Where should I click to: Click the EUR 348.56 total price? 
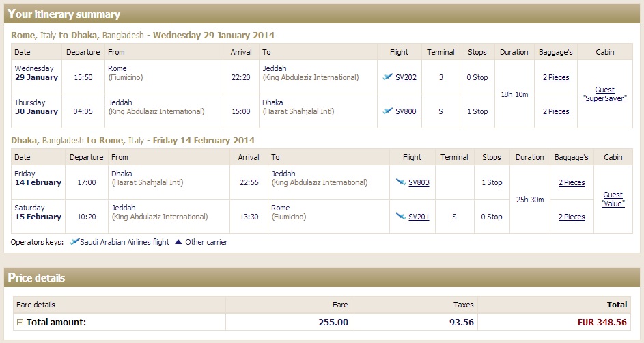pyautogui.click(x=602, y=323)
